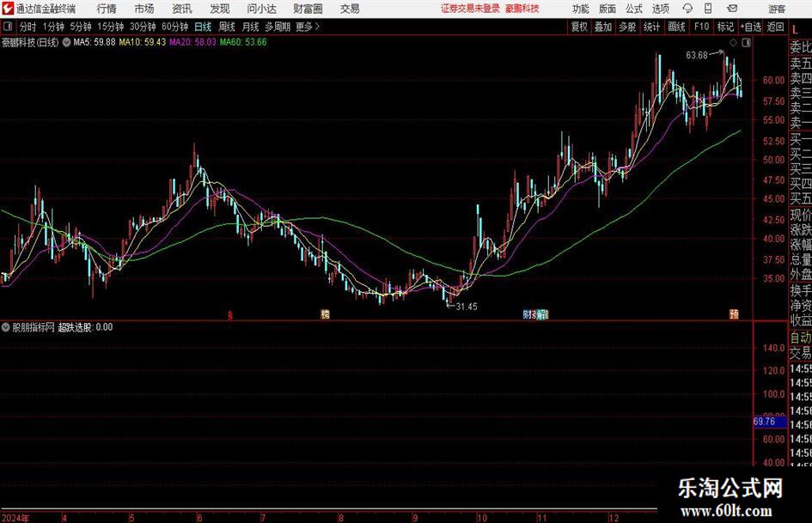The image size is (812, 523).
Task: Select the 日线 daily chart tab
Action: 203,27
